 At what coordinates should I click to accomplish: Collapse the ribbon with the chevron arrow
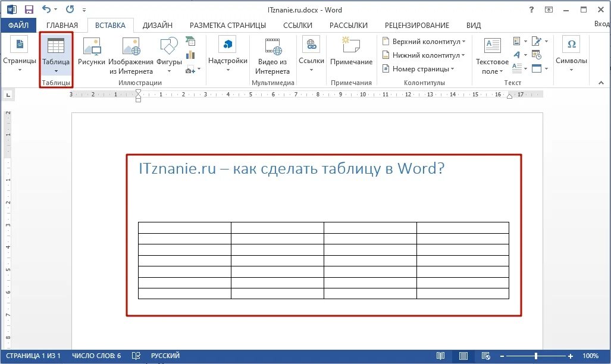[x=601, y=83]
